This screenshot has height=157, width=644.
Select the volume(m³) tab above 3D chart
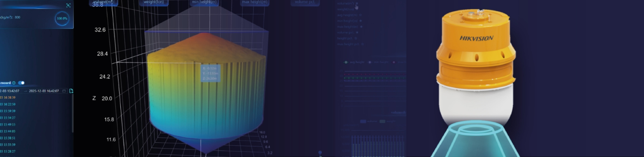click(103, 2)
